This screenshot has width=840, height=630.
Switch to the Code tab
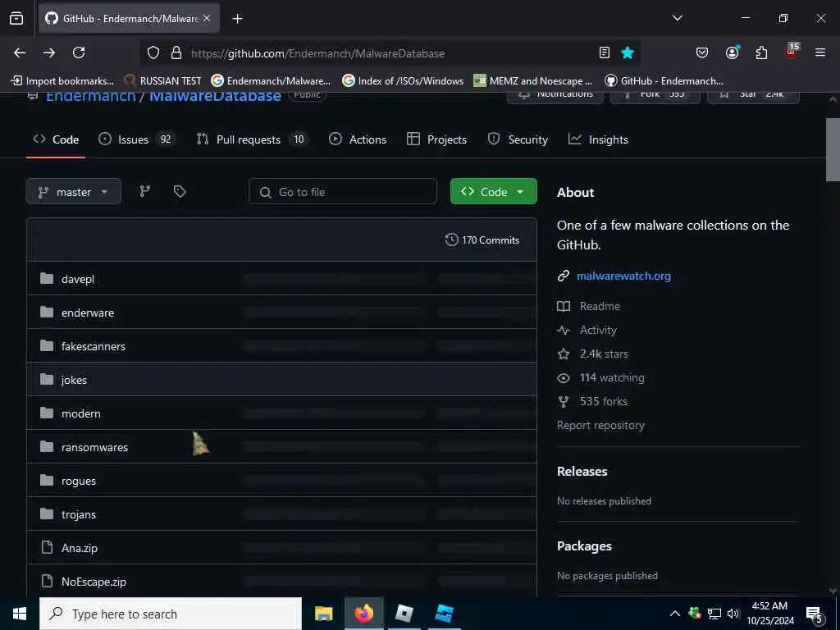click(x=56, y=139)
